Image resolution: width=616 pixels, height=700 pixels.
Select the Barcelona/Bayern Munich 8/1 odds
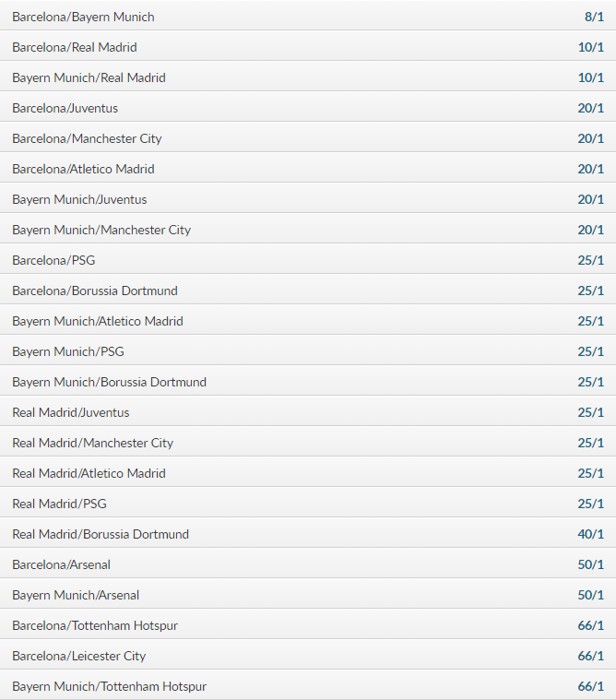(594, 17)
